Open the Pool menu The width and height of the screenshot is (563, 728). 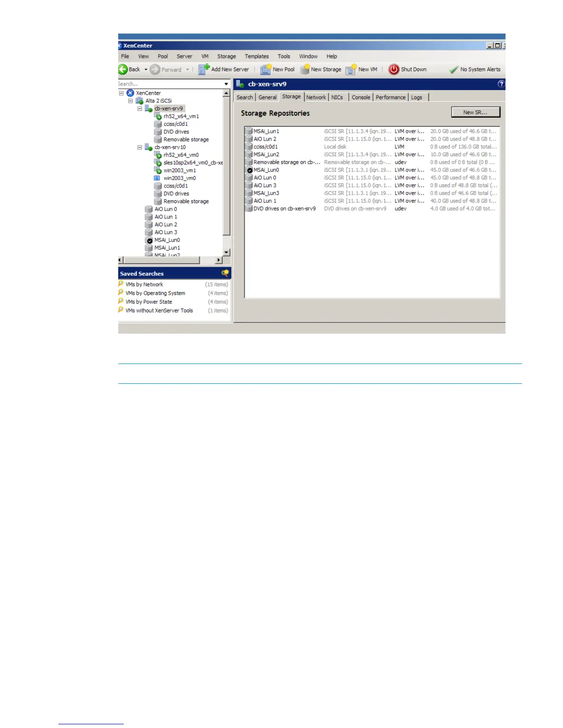tap(163, 56)
